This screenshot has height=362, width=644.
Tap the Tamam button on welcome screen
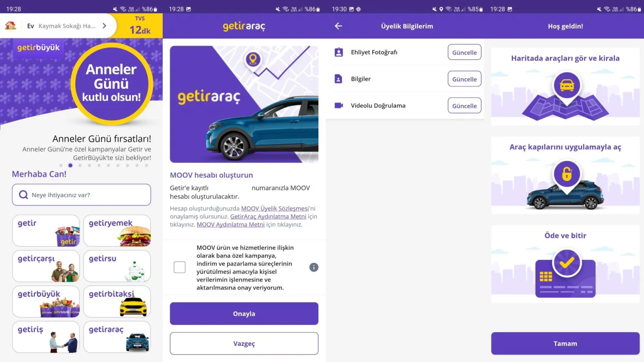pyautogui.click(x=565, y=344)
